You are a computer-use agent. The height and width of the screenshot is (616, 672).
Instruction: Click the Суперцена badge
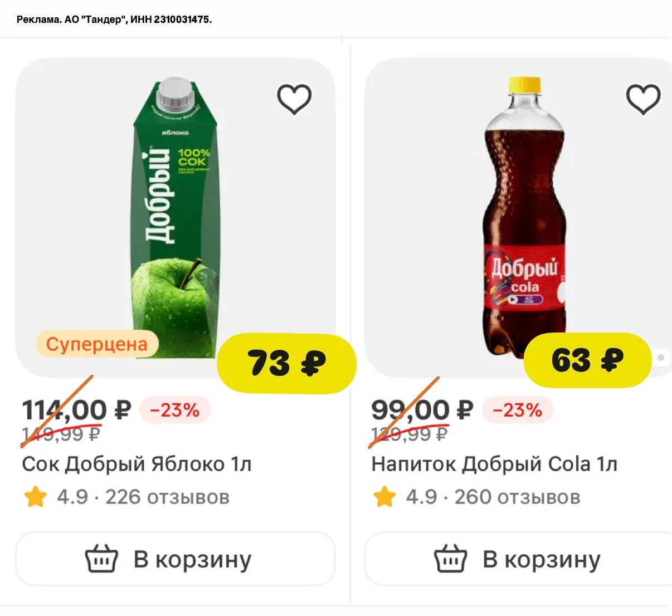[96, 344]
